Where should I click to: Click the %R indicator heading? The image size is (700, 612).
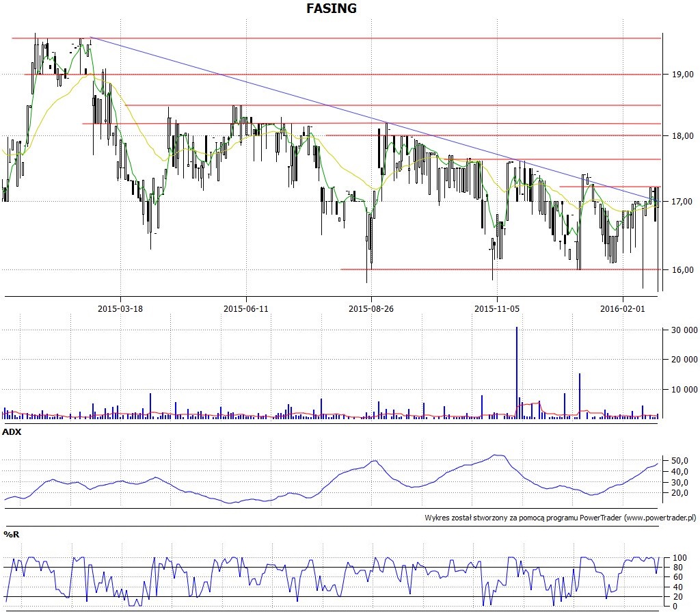point(11,535)
